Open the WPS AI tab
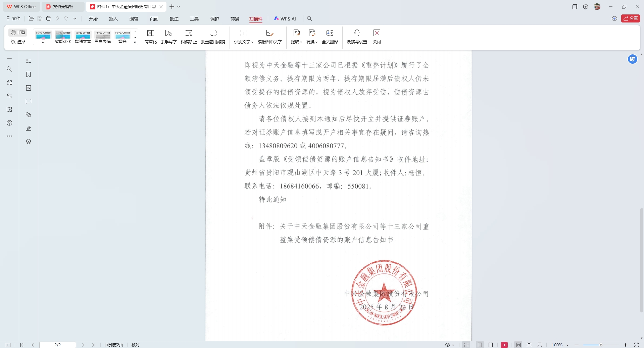Screen dimensions: 644x348 [285, 19]
